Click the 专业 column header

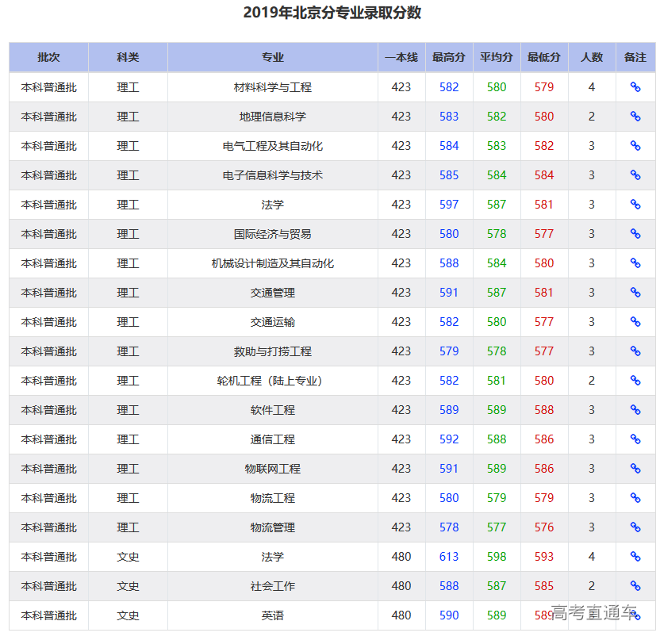[x=273, y=57]
